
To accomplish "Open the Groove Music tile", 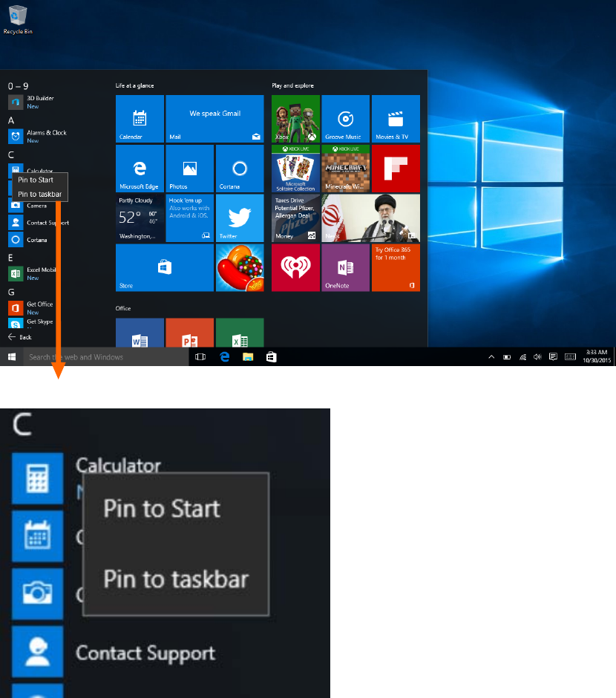I will point(346,118).
